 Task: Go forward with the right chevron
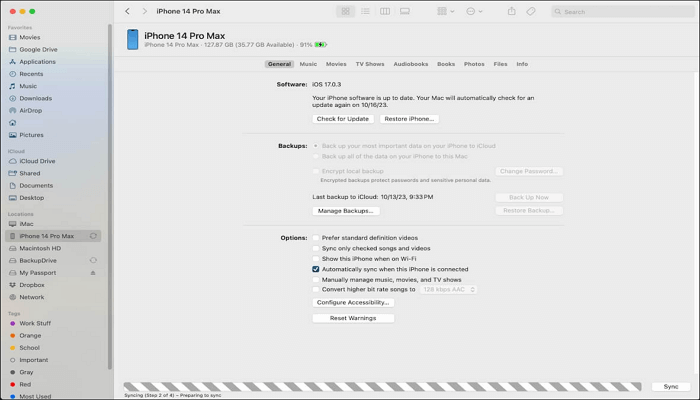(x=144, y=11)
